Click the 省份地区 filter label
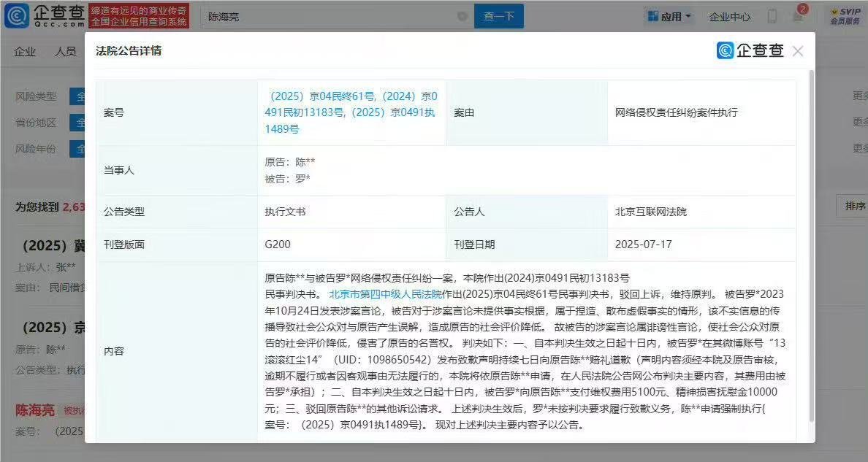 (36, 123)
